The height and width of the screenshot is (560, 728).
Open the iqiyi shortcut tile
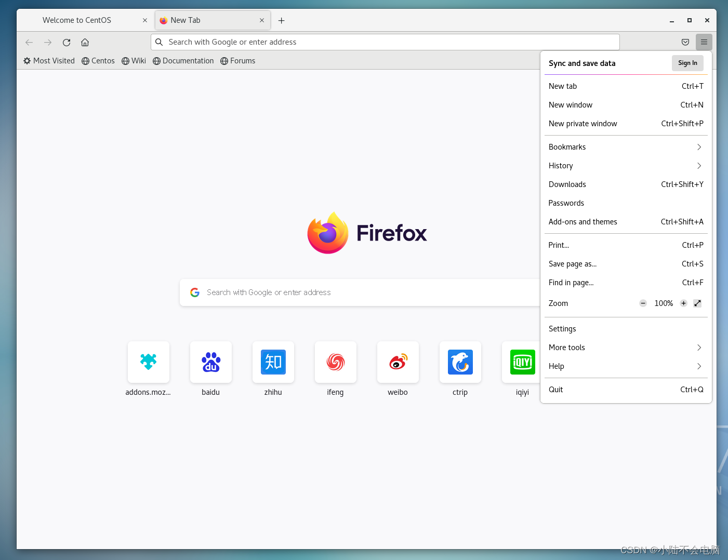pyautogui.click(x=522, y=362)
